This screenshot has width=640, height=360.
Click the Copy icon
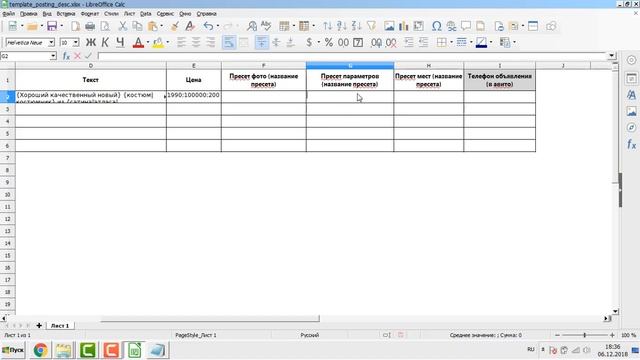(x=138, y=26)
